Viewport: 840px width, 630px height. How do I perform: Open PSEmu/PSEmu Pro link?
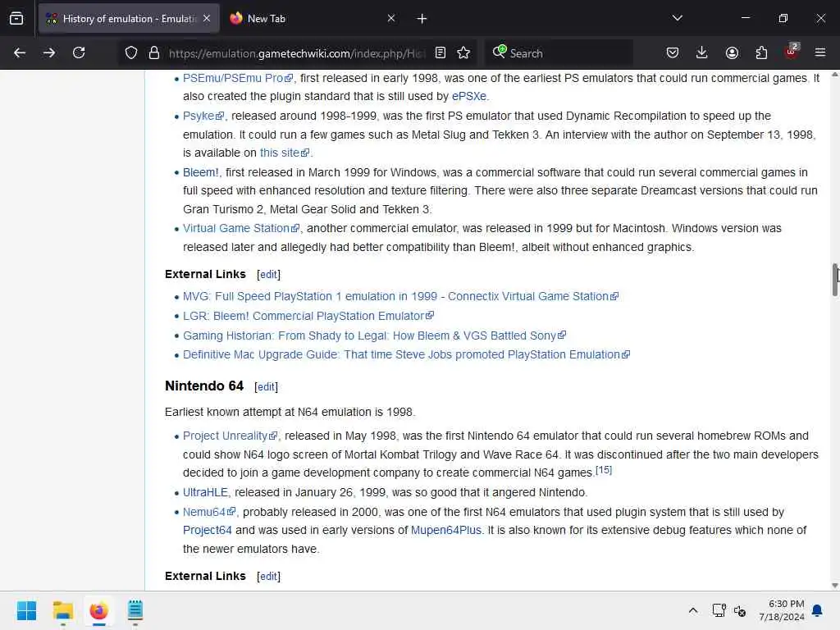(x=238, y=78)
